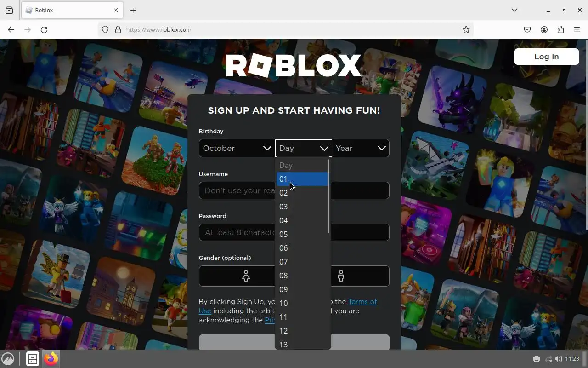Collapse the Day dropdown

point(303,148)
